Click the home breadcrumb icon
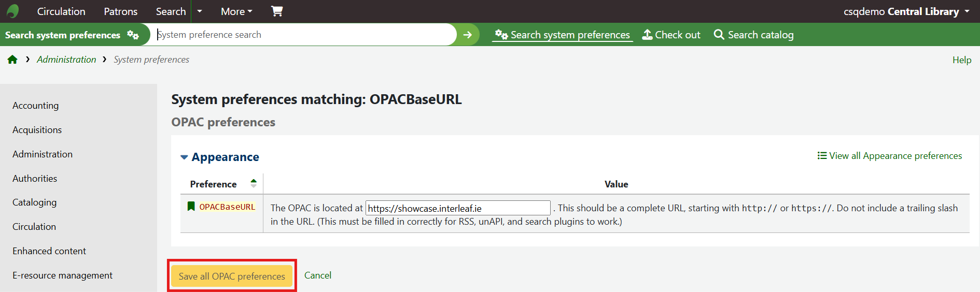Viewport: 980px width, 292px height. [12, 60]
